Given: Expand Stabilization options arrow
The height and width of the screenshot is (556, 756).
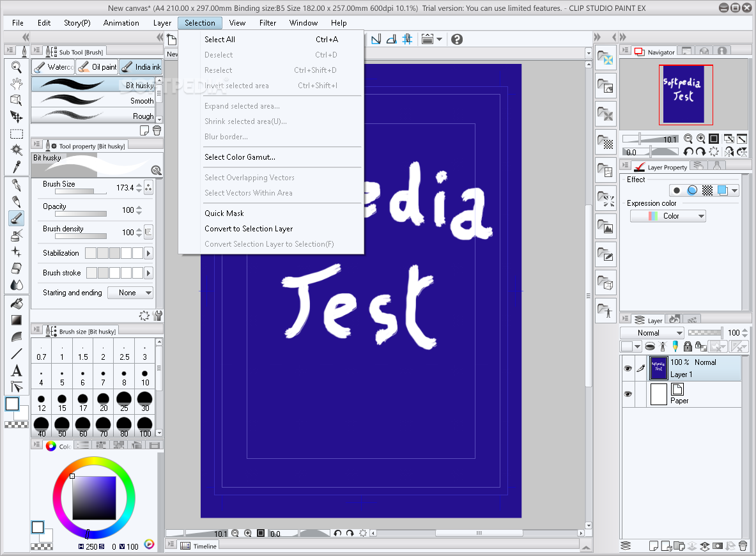Looking at the screenshot, I should (x=148, y=253).
